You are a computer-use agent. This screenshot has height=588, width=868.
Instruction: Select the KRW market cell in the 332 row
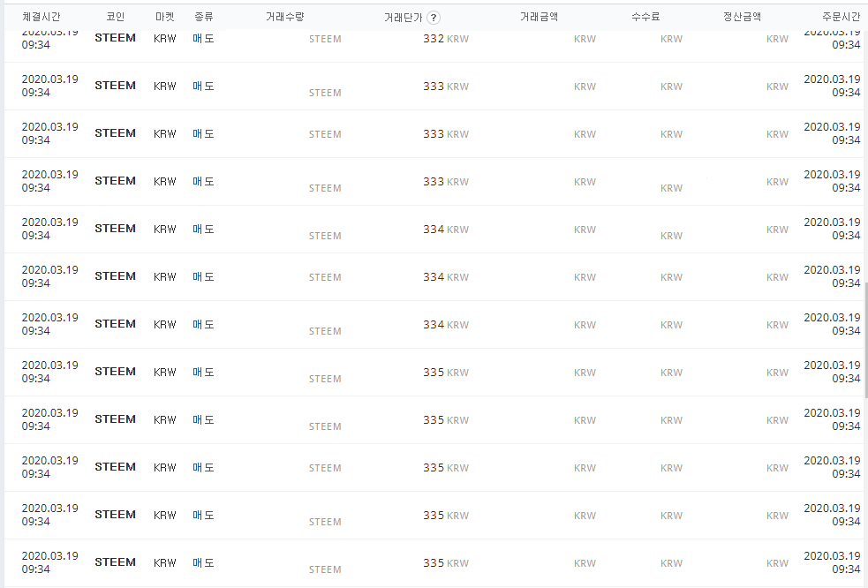[x=165, y=39]
